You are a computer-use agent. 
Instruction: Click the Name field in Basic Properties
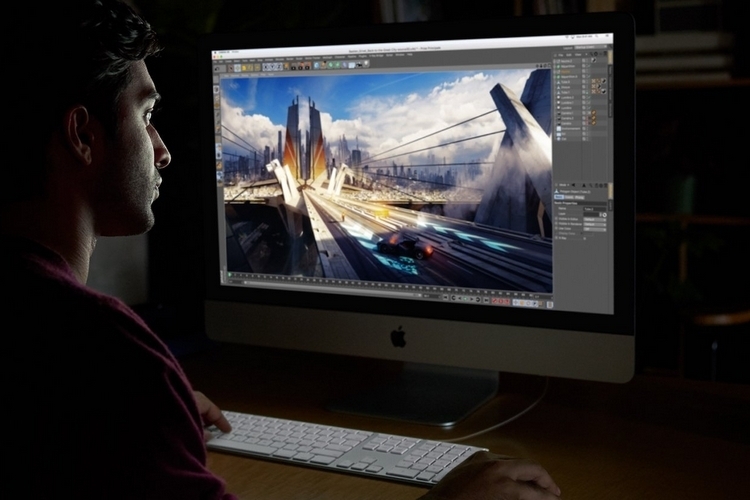click(596, 207)
